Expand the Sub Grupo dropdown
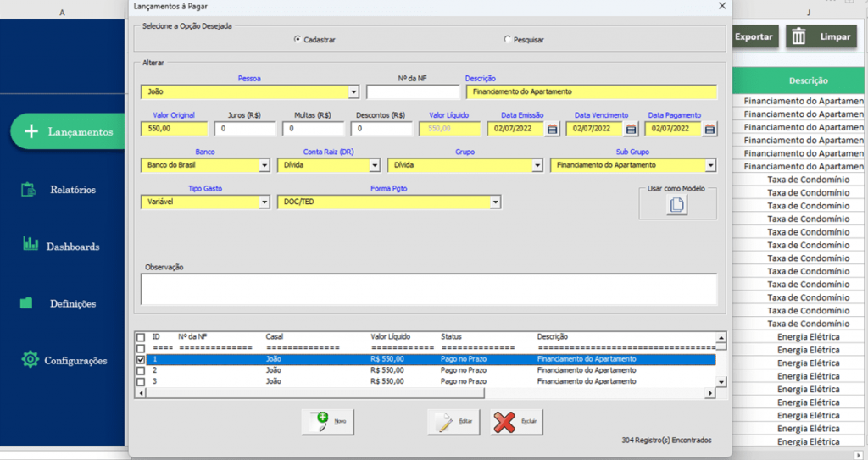This screenshot has height=460, width=868. (x=710, y=165)
